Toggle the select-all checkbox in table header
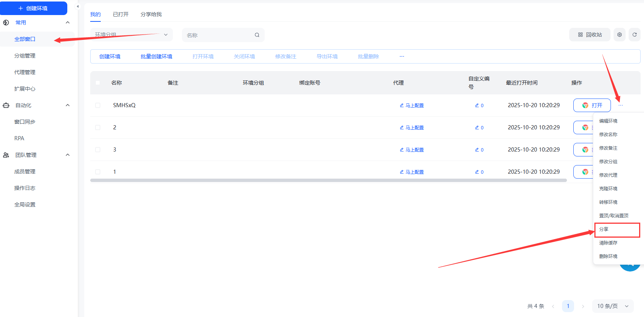The height and width of the screenshot is (317, 644). (98, 83)
